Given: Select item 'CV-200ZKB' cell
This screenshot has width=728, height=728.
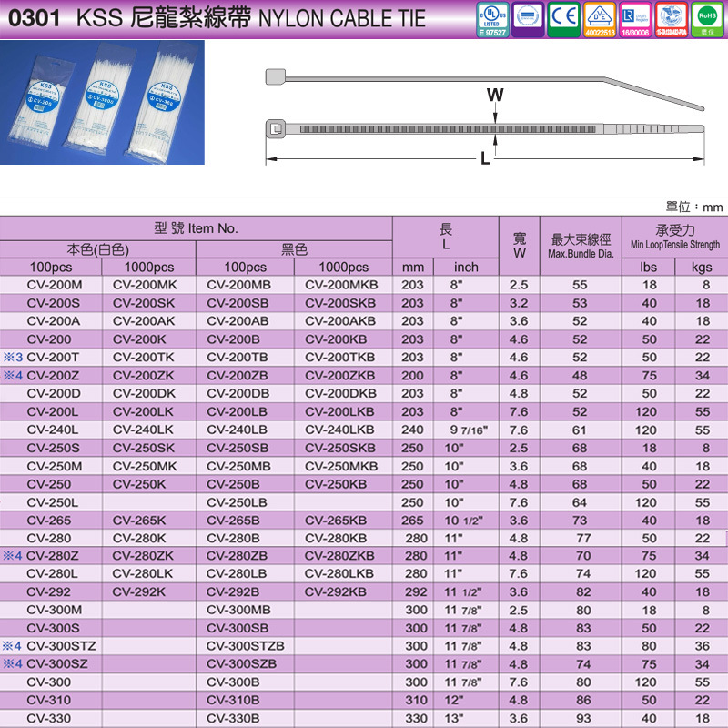Looking at the screenshot, I should click(339, 376).
